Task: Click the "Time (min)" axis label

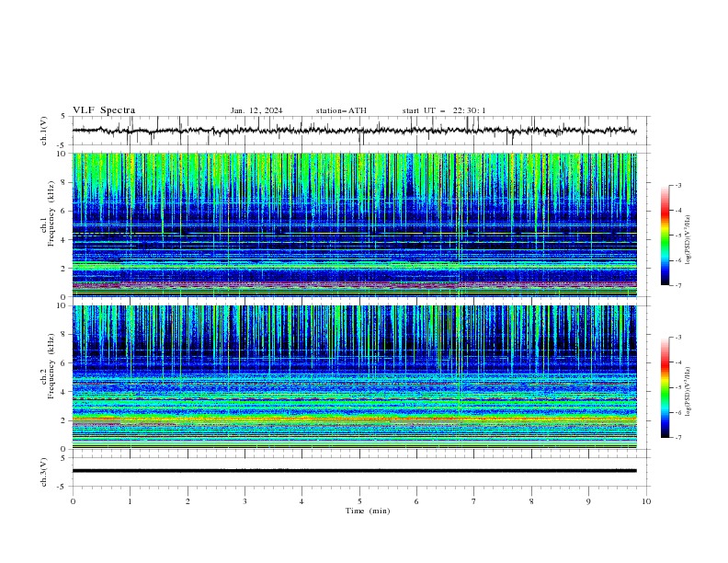Action: point(368,511)
